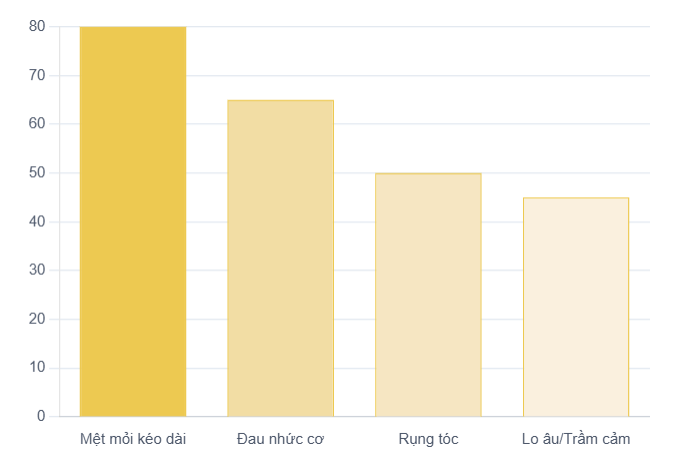Image resolution: width=677 pixels, height=462 pixels.
Task: Select the Lo âu/Trầm cảm bar
Action: (x=576, y=307)
